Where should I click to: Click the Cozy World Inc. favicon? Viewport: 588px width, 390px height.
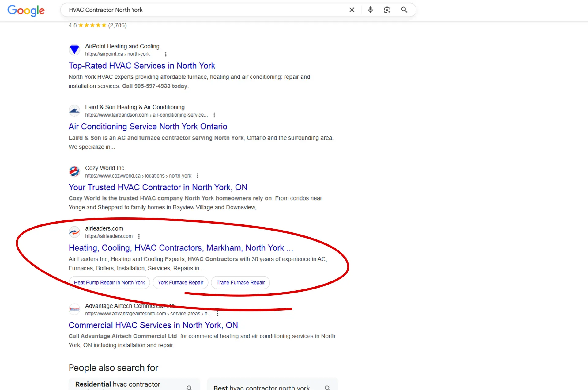coord(74,171)
